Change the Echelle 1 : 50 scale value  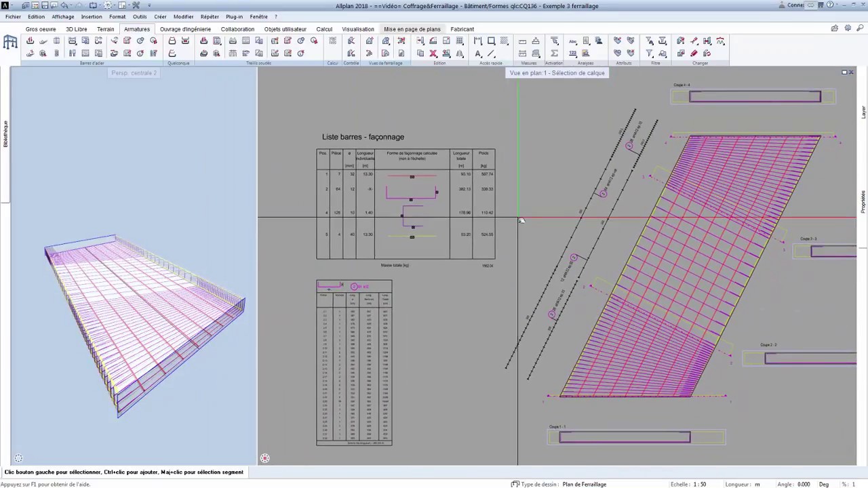coord(699,484)
